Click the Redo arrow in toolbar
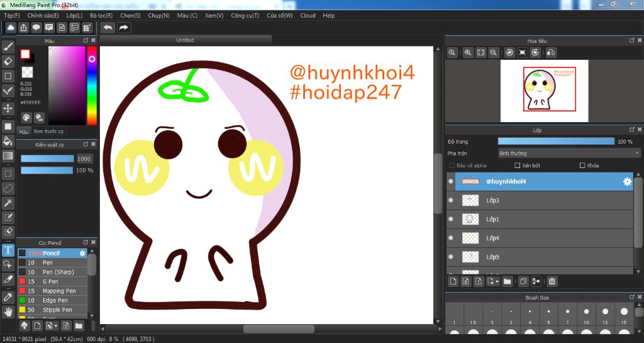This screenshot has width=644, height=343. [x=123, y=28]
